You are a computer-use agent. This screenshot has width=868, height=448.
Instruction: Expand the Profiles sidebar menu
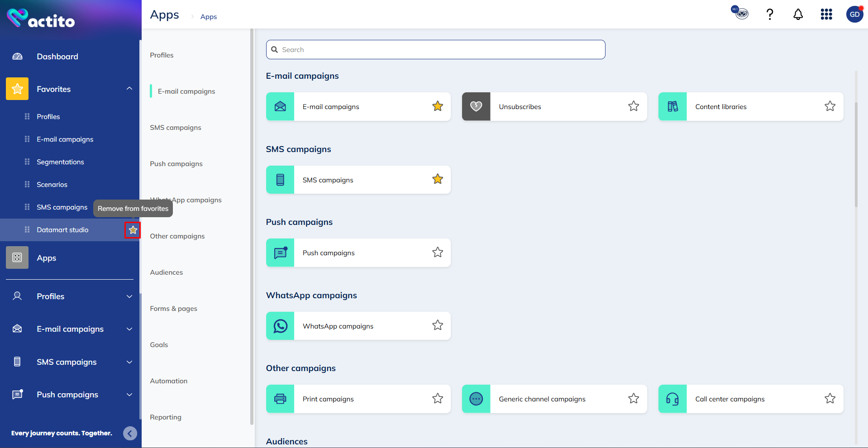[x=129, y=296]
